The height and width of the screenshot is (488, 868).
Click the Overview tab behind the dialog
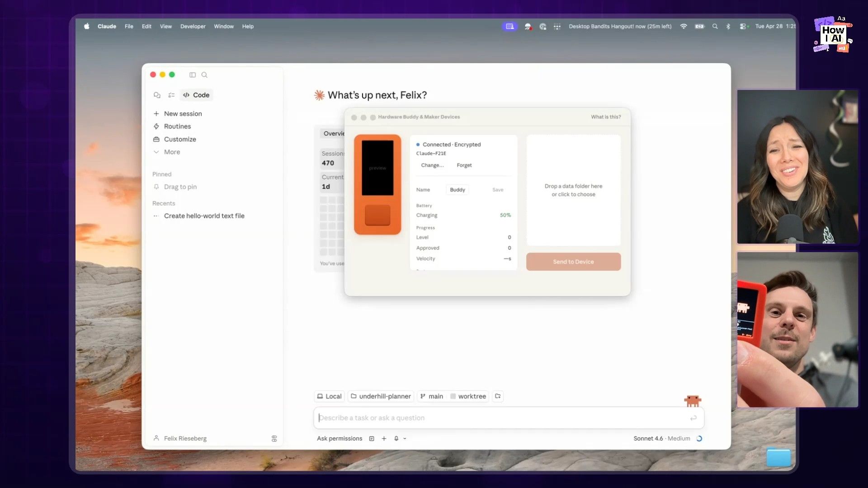(333, 133)
